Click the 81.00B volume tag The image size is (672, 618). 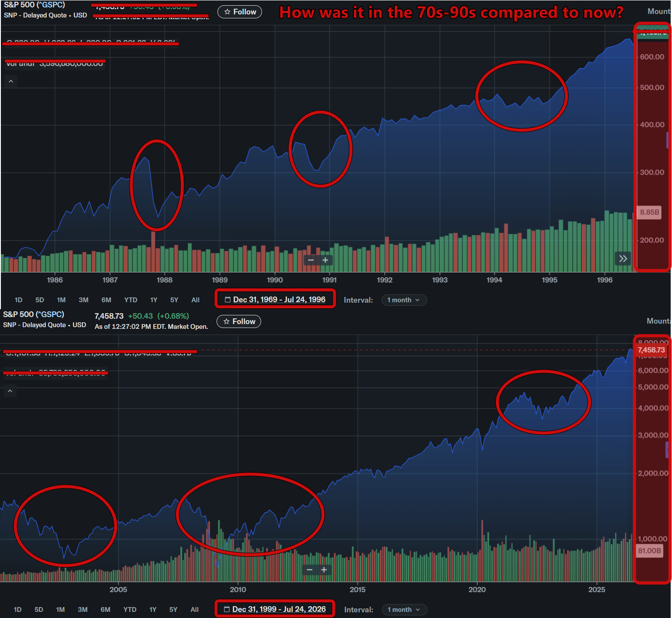[649, 551]
